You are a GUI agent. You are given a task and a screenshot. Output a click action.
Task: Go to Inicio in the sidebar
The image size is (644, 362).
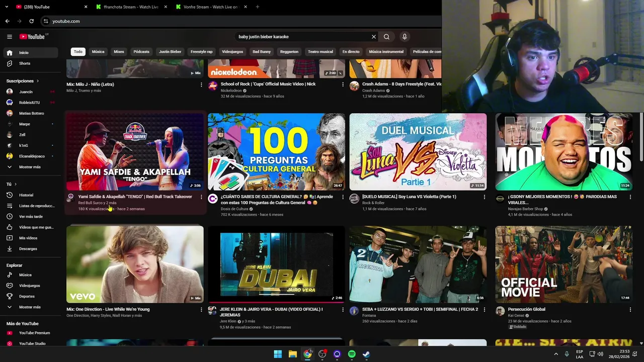[x=32, y=52]
